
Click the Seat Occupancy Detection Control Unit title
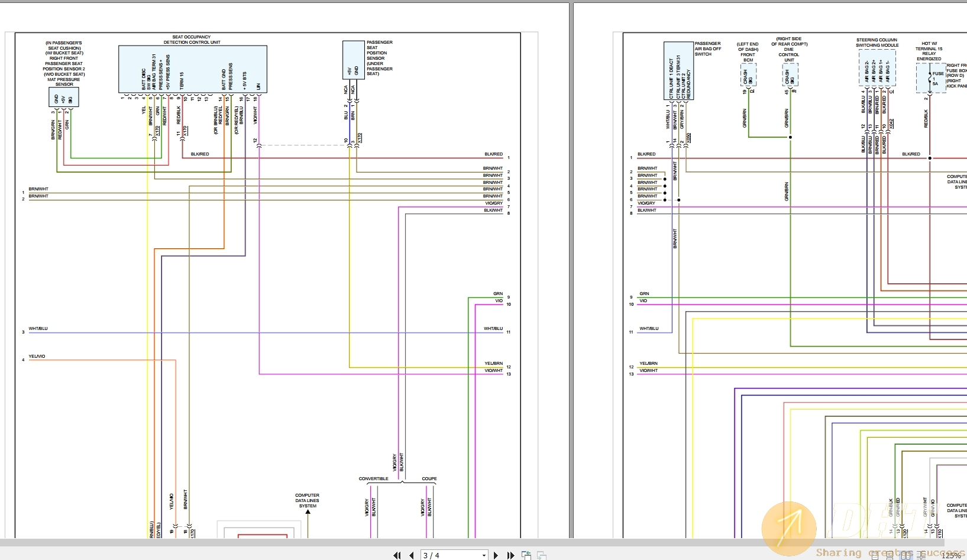pyautogui.click(x=192, y=40)
